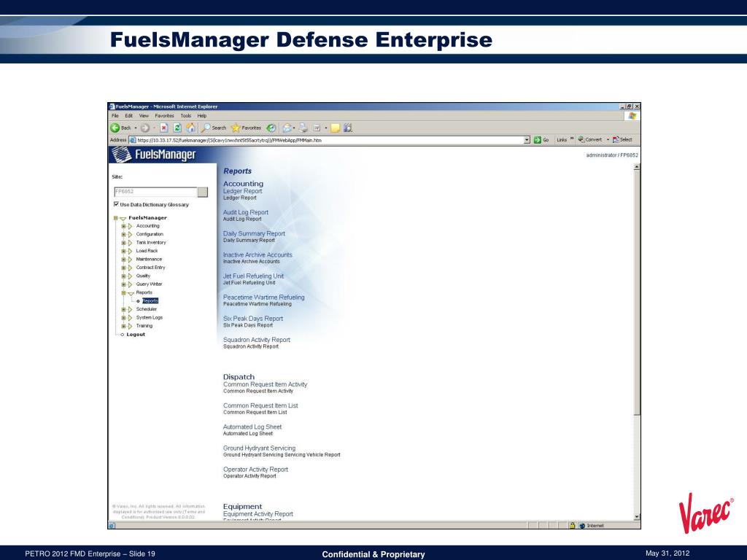Click the History clock icon

pyautogui.click(x=271, y=128)
